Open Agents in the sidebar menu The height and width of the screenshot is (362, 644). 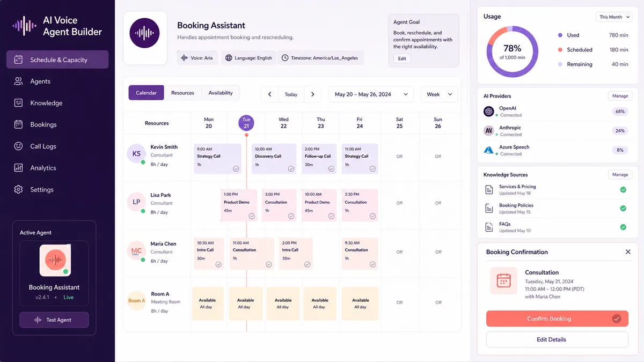[57, 81]
